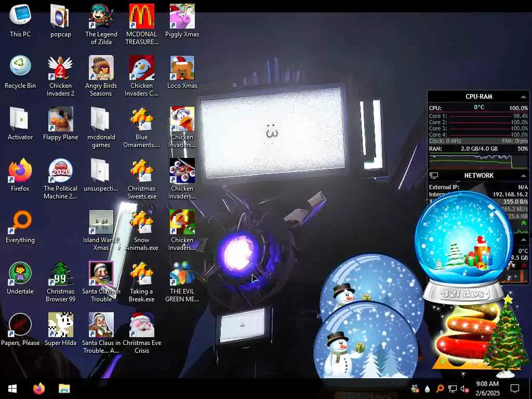Viewport: 532px width, 399px height.
Task: Click the 321 days snow globe
Action: coord(464,246)
